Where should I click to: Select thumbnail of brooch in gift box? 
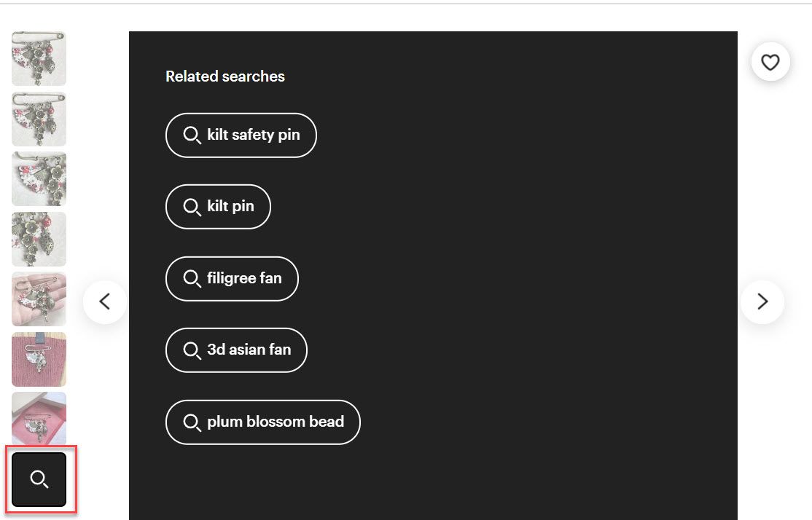click(x=39, y=418)
